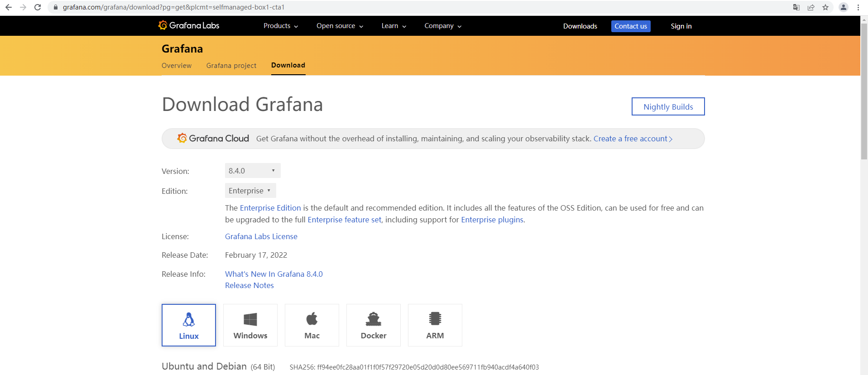
Task: Select the Windows platform tile
Action: point(250,325)
